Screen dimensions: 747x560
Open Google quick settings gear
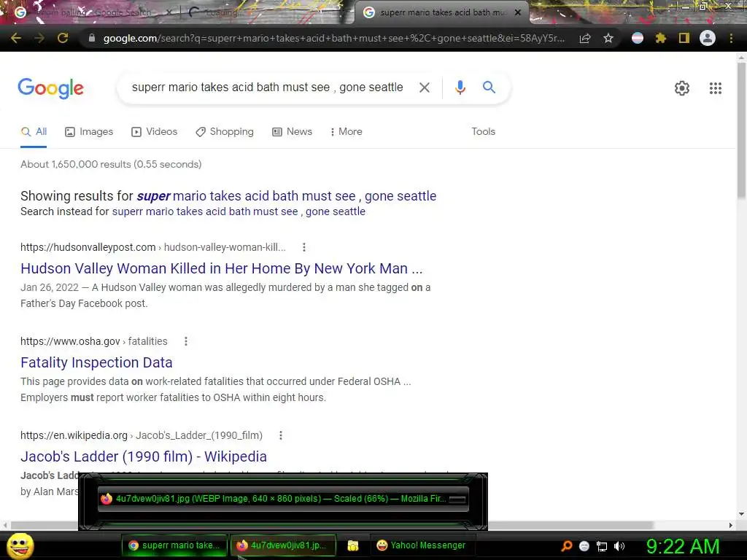[682, 88]
